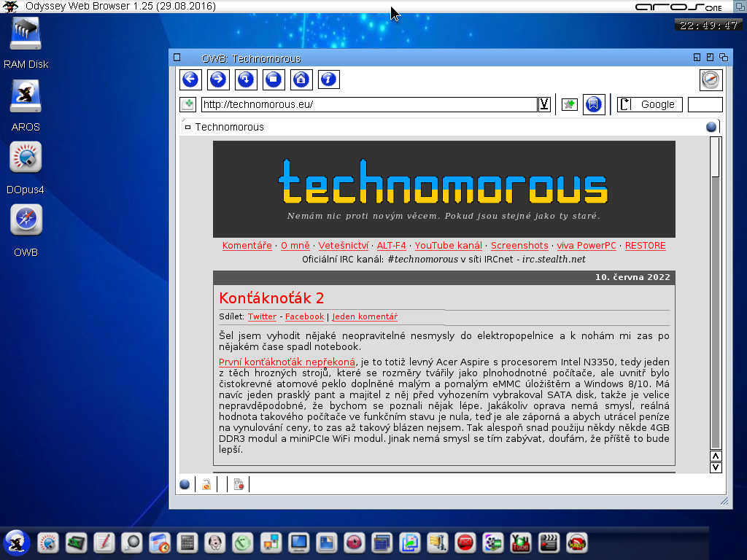Click the browser Back arrow button

pos(190,79)
